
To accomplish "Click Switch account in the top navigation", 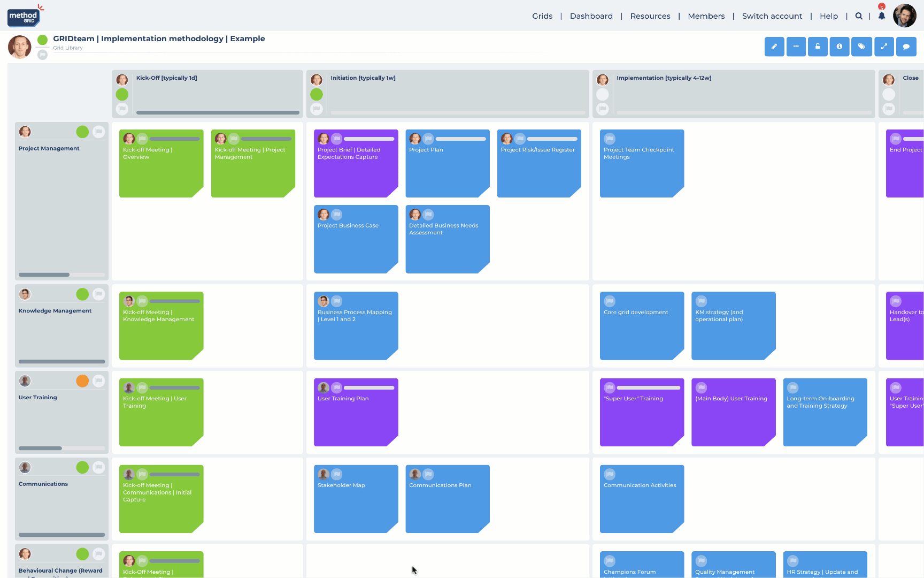I will [x=772, y=16].
